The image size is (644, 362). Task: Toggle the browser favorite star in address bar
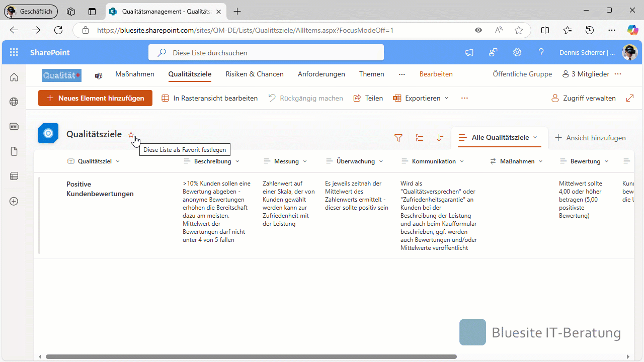[x=519, y=30]
